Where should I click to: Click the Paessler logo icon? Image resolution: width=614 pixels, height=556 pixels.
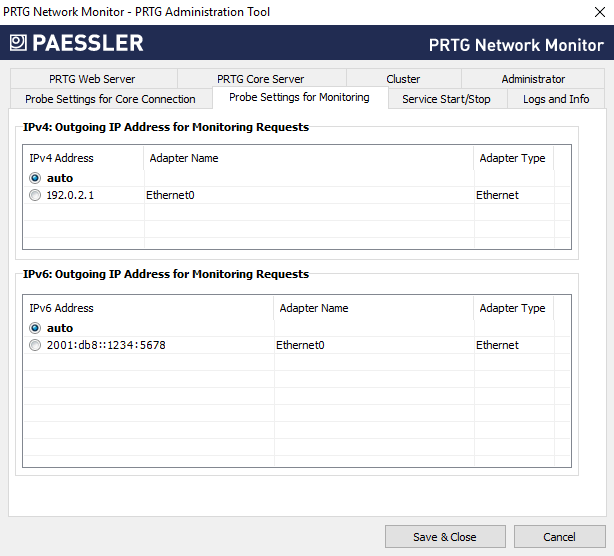click(x=18, y=43)
